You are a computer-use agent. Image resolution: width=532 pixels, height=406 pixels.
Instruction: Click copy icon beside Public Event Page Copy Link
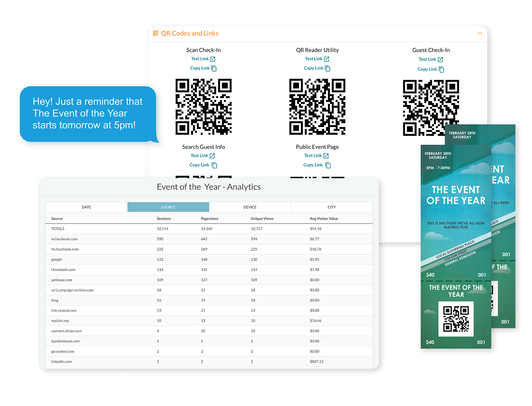click(x=328, y=165)
